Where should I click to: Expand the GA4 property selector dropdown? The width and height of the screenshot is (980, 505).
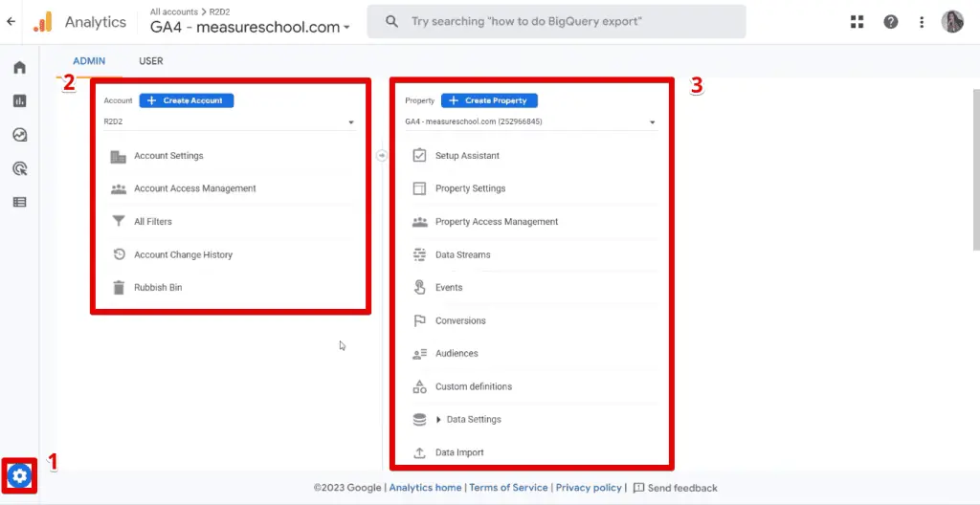531,122
